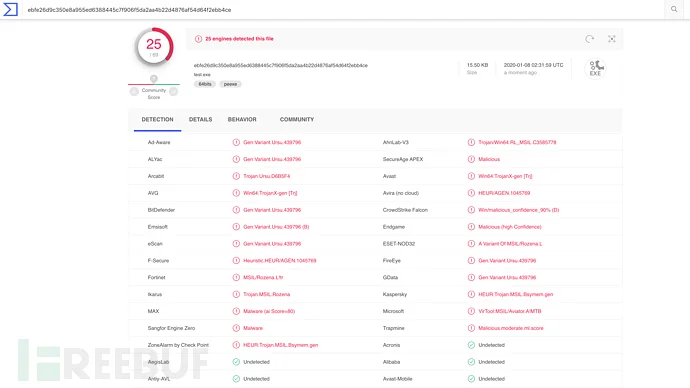Image resolution: width=690 pixels, height=388 pixels.
Task: Click the EXE file type icon
Action: tap(595, 68)
